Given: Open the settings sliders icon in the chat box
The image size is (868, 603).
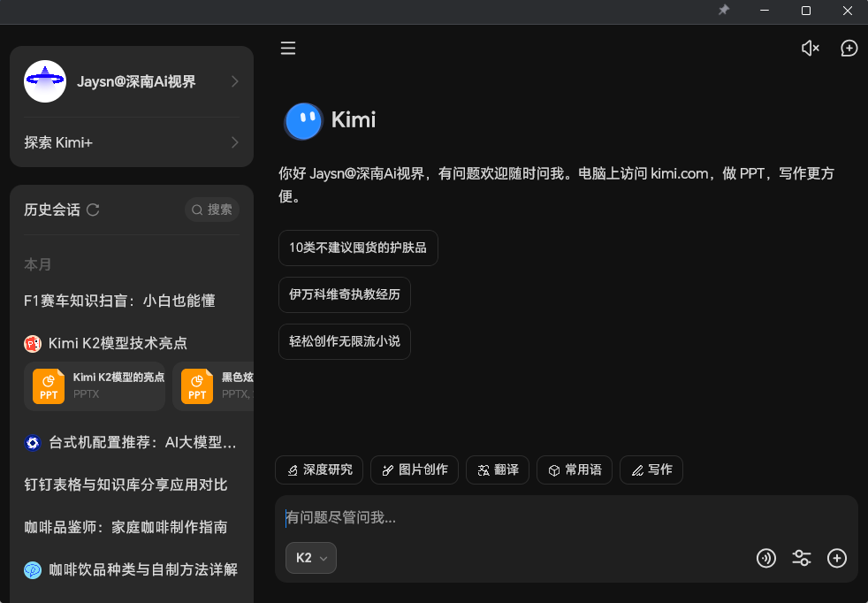Looking at the screenshot, I should coord(802,558).
